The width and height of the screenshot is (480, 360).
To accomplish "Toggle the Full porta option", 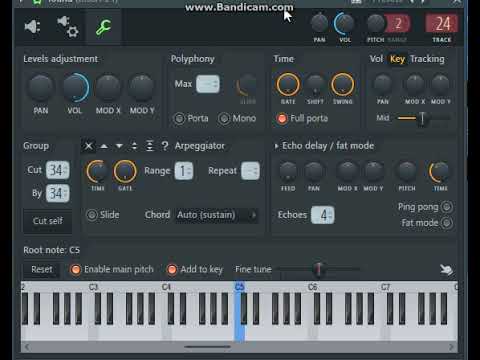I will [x=282, y=118].
